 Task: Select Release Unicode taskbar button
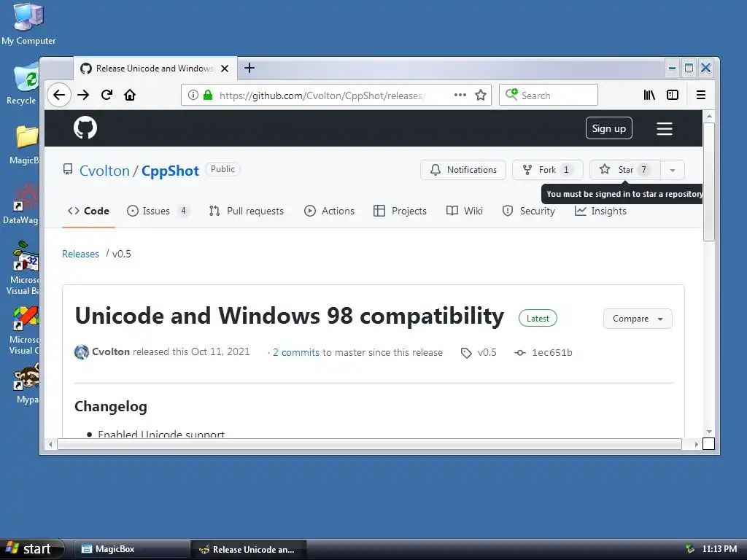[x=248, y=549]
